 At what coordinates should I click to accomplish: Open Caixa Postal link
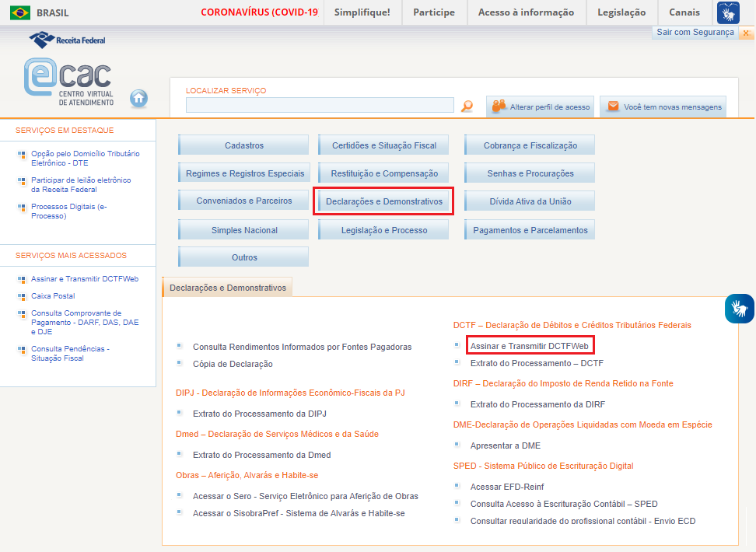point(53,295)
